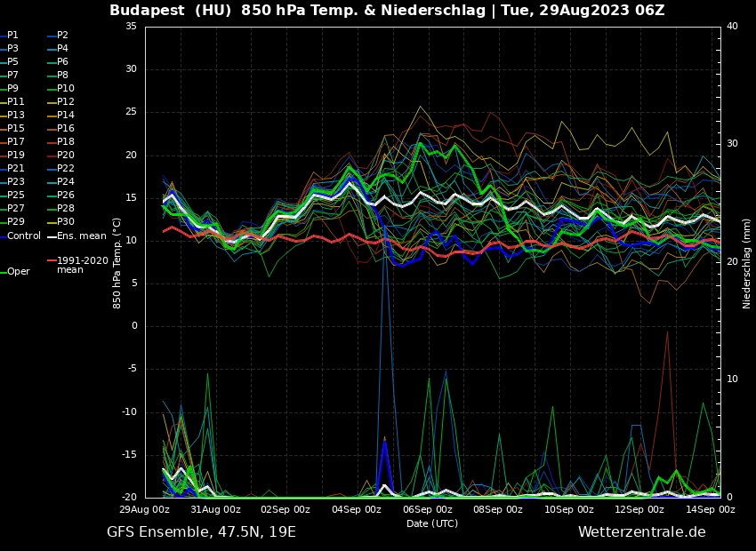Click the Wetterzentrale.de source text
Screen dimensions: 756x551
pos(641,532)
